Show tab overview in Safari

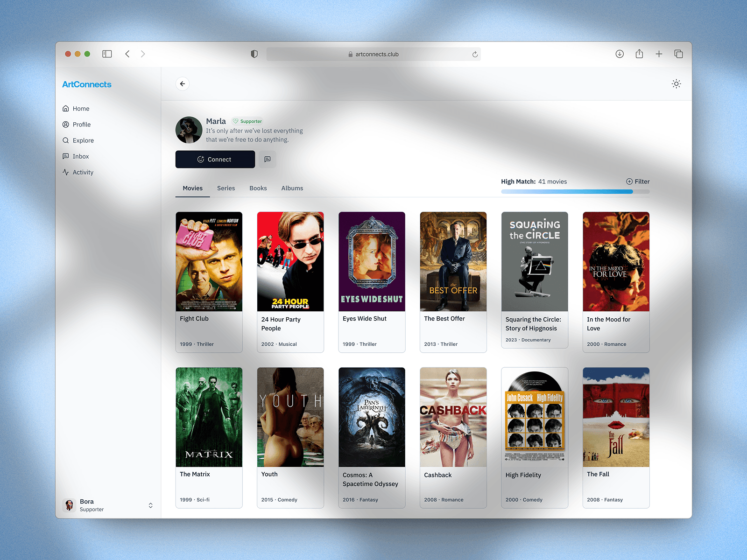[x=678, y=54]
